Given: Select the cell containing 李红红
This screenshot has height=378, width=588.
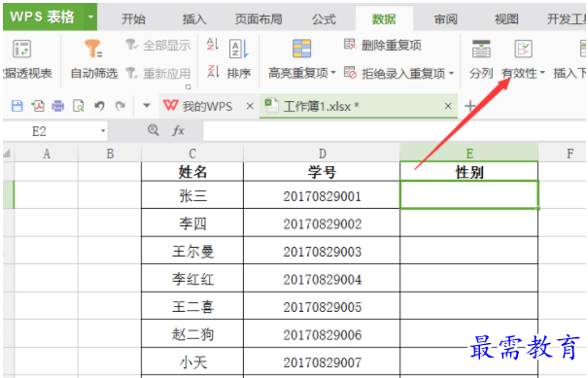Looking at the screenshot, I should pyautogui.click(x=192, y=279).
